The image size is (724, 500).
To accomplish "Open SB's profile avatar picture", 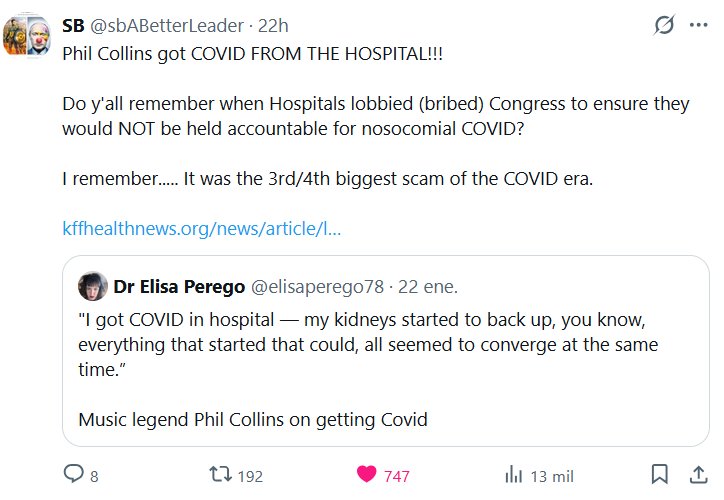I will (25, 35).
